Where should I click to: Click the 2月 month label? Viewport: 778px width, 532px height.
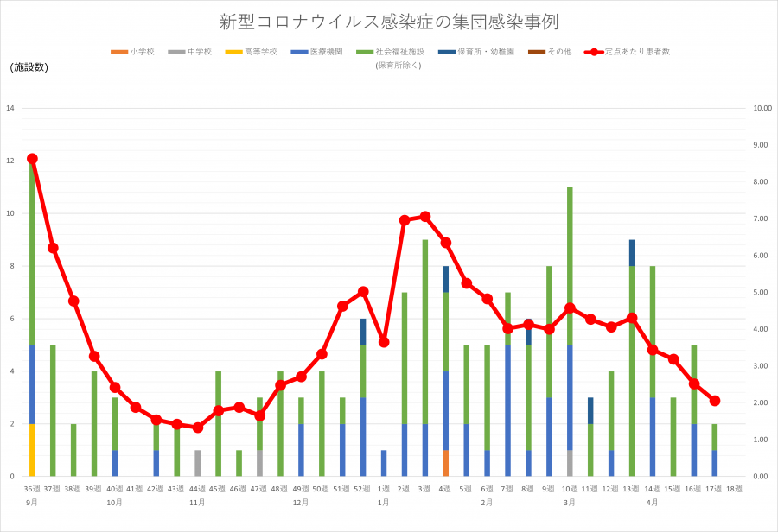tap(487, 503)
